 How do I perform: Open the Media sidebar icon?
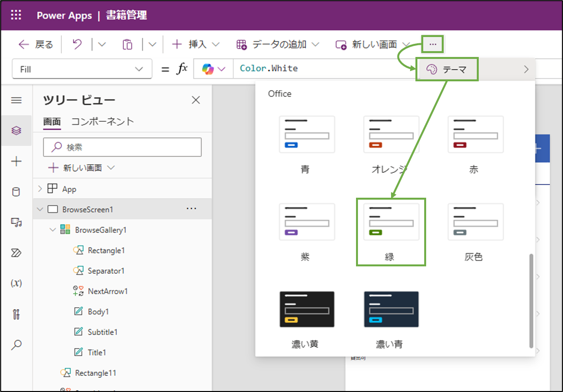pyautogui.click(x=16, y=223)
